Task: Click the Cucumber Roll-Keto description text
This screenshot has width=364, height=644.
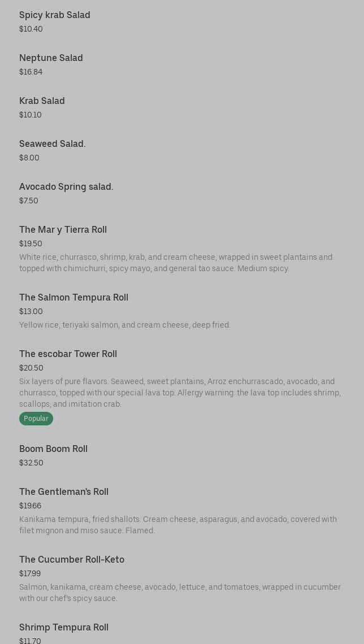Action: (180, 593)
